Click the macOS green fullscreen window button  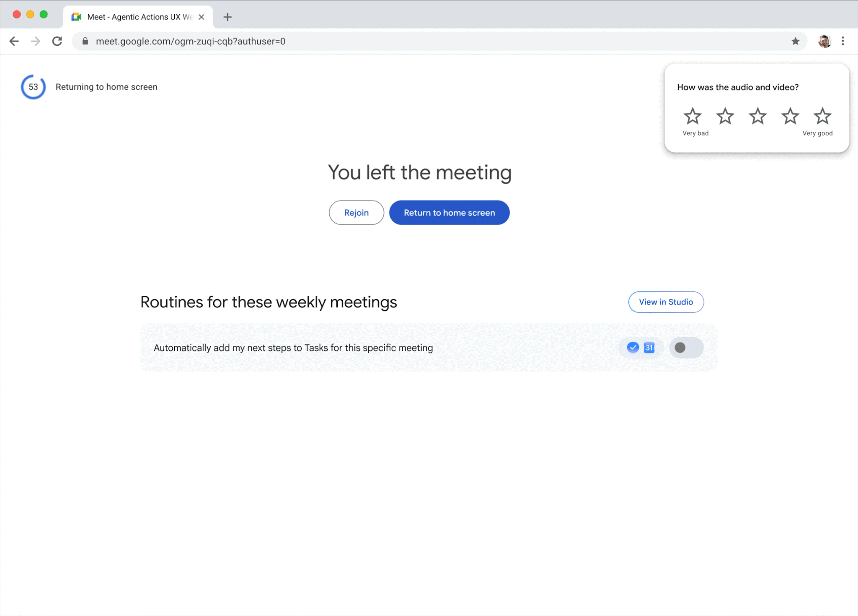[44, 14]
